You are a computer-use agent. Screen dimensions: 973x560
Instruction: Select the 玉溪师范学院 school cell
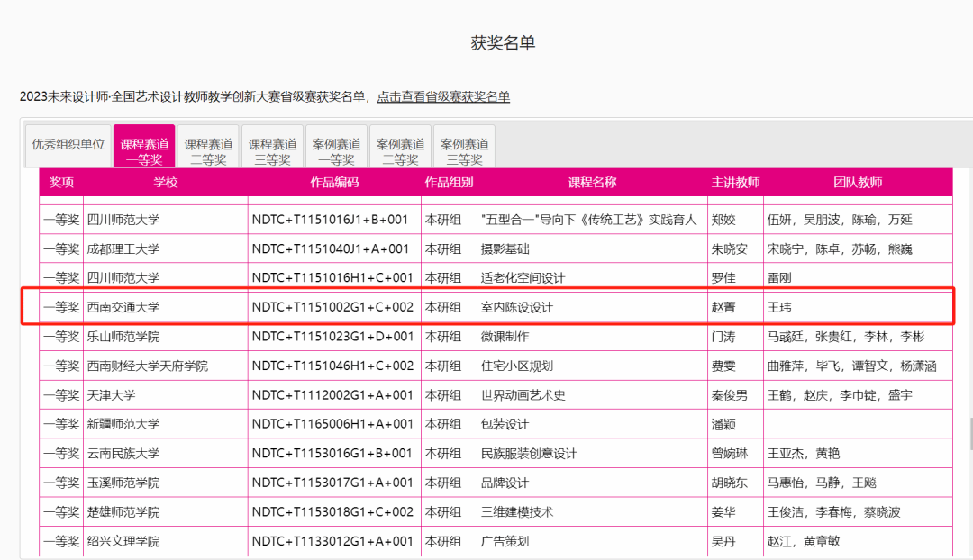(x=166, y=483)
